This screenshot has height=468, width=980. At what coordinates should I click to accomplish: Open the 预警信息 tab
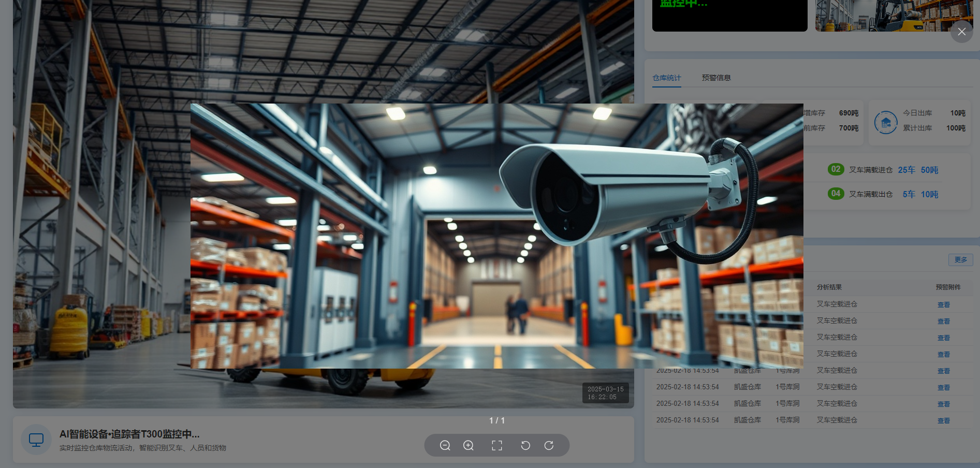716,78
